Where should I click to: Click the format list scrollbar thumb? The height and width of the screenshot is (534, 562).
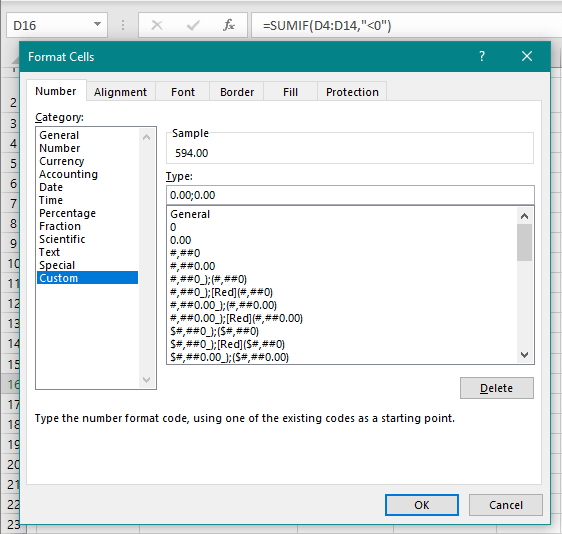pyautogui.click(x=524, y=242)
